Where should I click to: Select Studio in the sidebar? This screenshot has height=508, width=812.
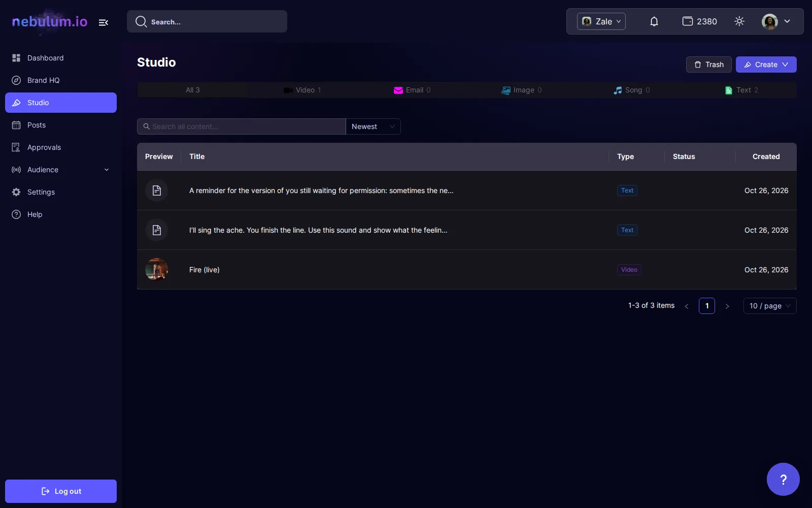click(x=61, y=103)
